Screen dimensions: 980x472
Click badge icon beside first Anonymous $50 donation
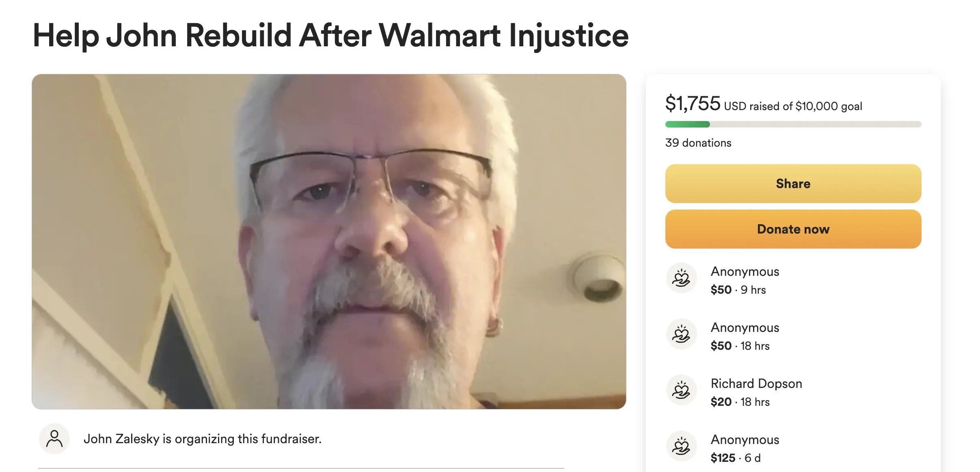pyautogui.click(x=682, y=278)
